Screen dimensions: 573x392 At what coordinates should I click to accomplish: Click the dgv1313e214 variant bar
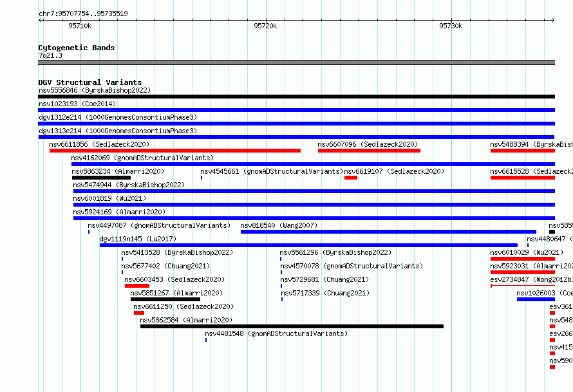(x=296, y=137)
